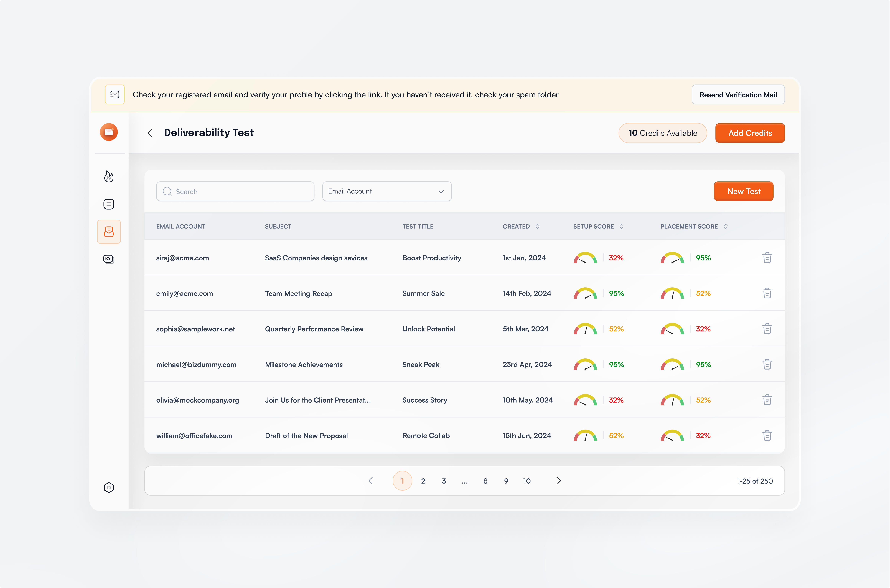Open the screenshots sidebar icon below deliverability

(x=109, y=259)
